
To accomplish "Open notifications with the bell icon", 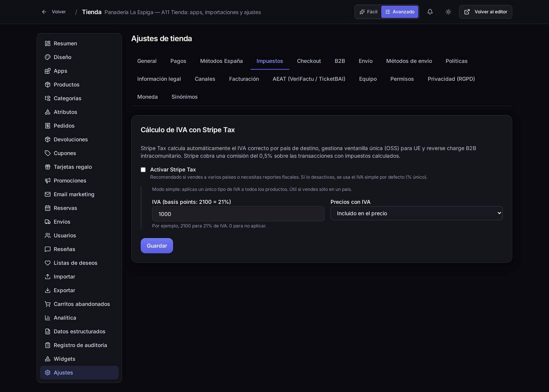I will [430, 12].
